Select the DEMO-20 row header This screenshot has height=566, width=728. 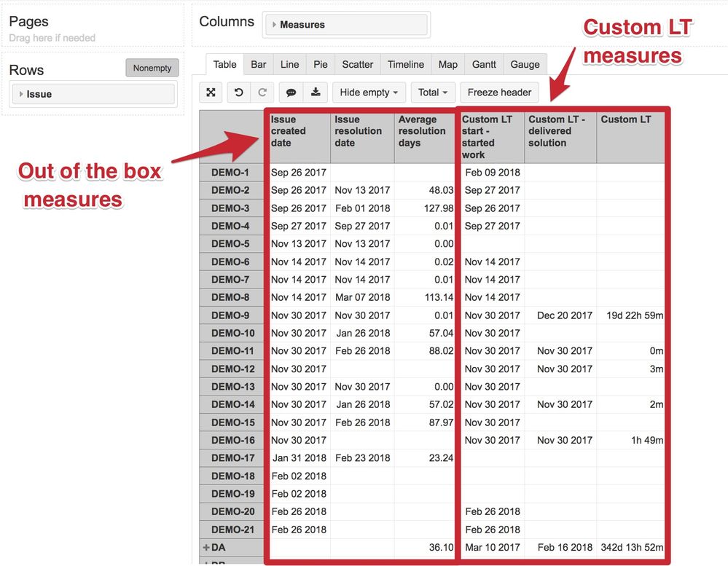pyautogui.click(x=231, y=511)
